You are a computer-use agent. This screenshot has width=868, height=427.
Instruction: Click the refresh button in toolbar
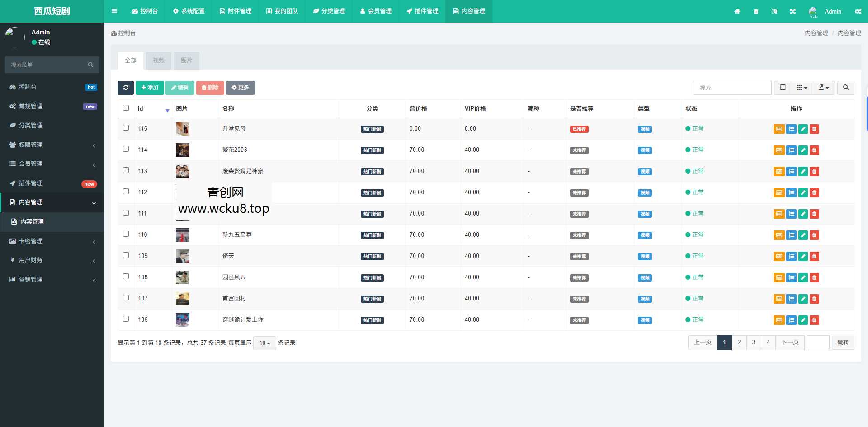point(126,88)
